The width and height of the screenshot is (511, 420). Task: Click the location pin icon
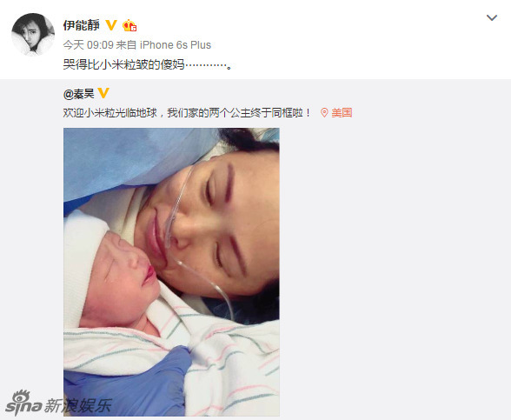point(324,113)
